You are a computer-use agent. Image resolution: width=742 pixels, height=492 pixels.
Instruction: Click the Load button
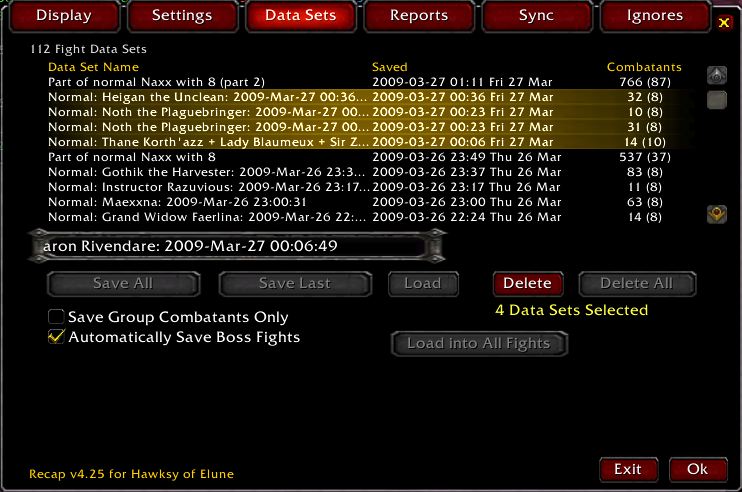tap(423, 283)
